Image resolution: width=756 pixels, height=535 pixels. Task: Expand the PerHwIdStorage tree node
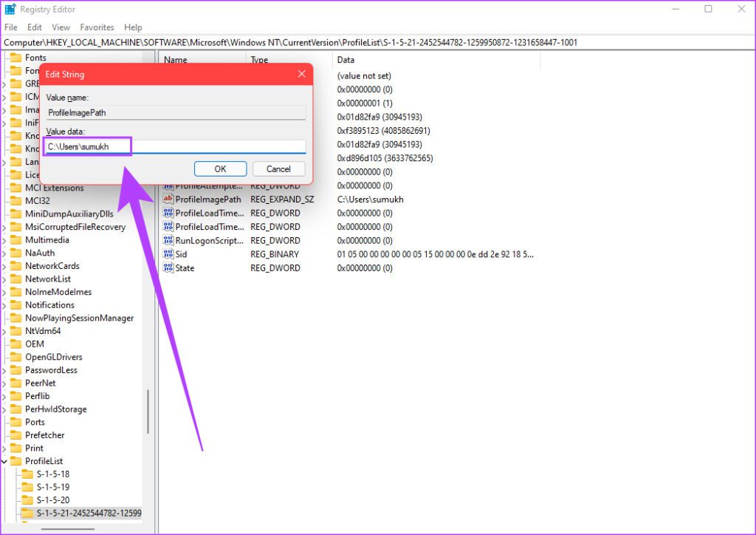[4, 409]
